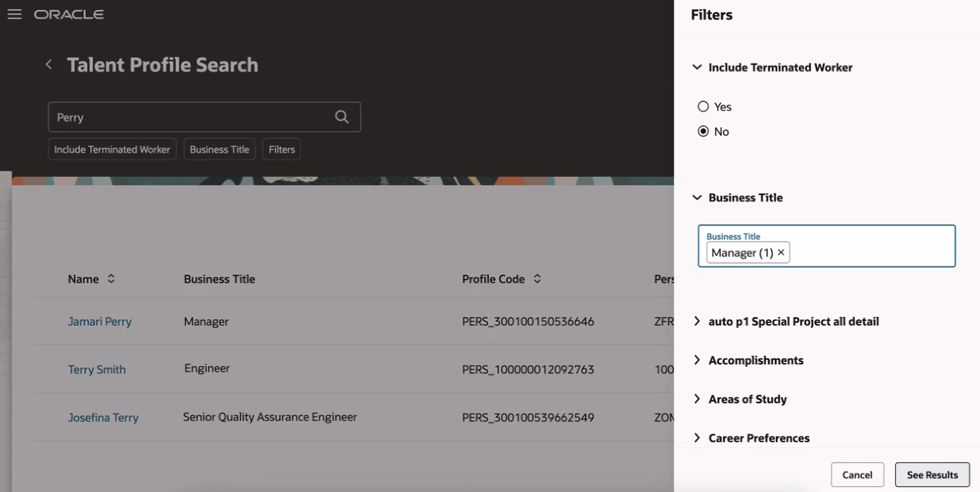Click the Manager cell in Jamari Perry row
This screenshot has height=492, width=980.
206,322
